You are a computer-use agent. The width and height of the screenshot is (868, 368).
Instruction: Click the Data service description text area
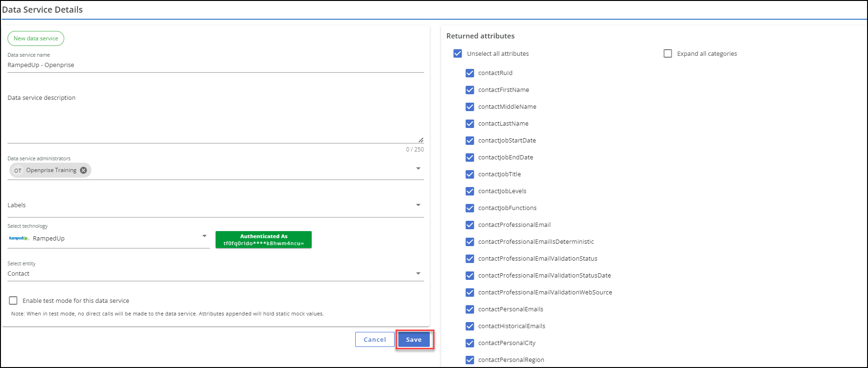point(216,117)
